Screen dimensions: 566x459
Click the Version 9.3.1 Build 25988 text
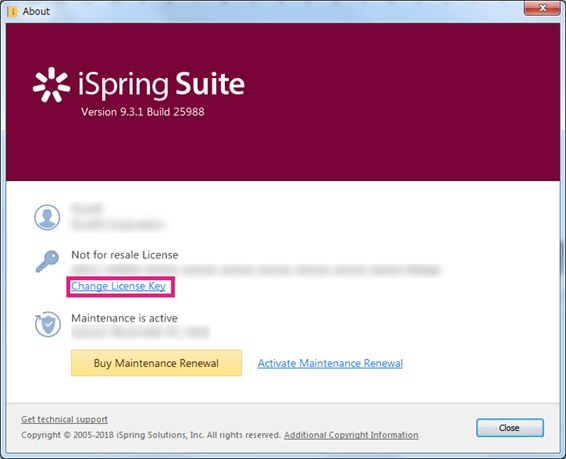(143, 112)
